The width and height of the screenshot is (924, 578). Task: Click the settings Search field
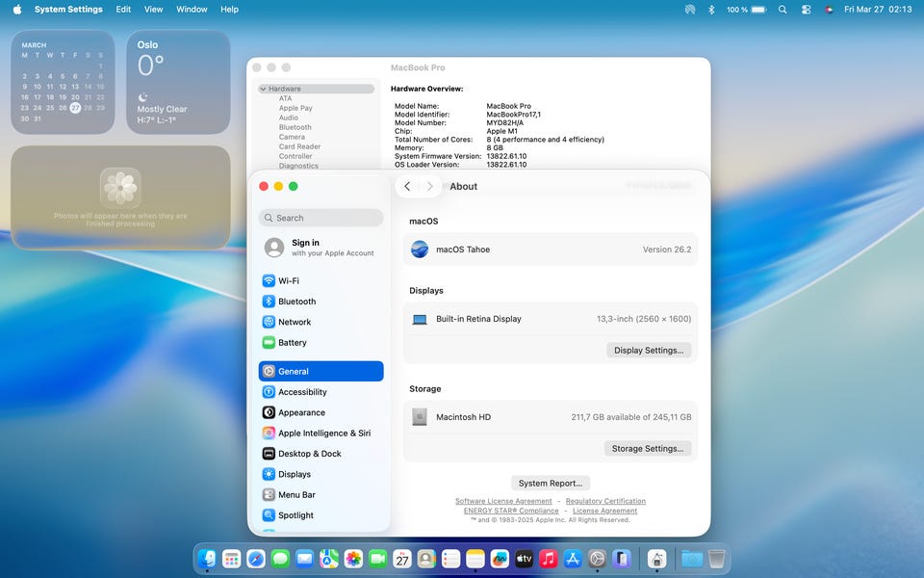[x=321, y=218]
